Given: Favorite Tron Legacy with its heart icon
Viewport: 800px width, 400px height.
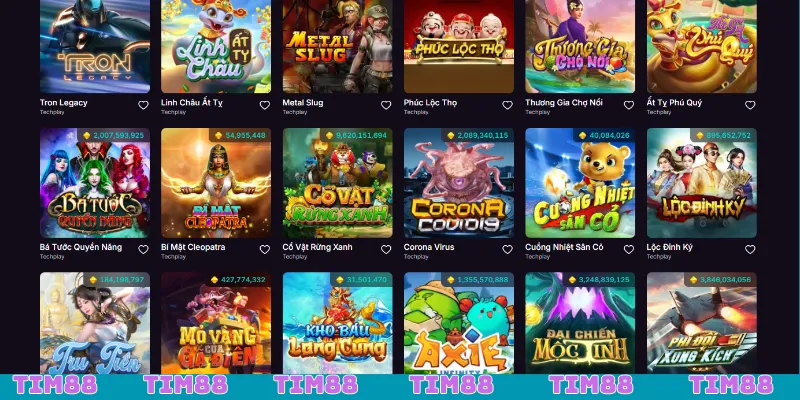Looking at the screenshot, I should click(x=143, y=105).
